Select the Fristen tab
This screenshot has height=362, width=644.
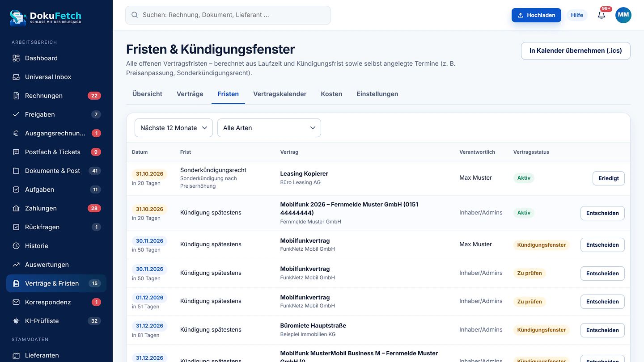point(228,94)
